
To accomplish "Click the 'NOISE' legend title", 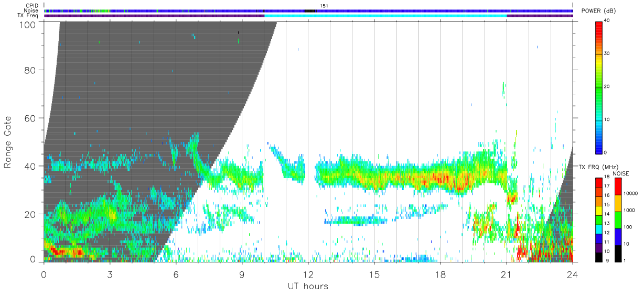I will click(x=622, y=173).
